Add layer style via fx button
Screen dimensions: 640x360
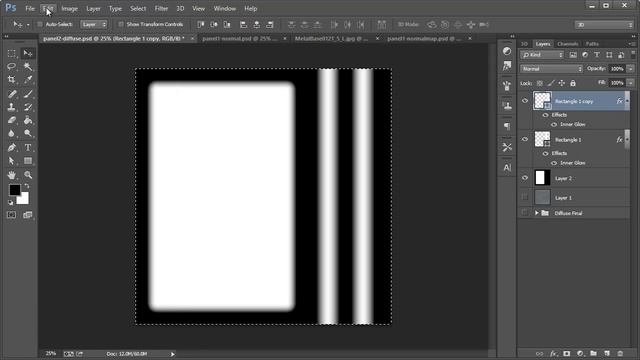click(553, 353)
